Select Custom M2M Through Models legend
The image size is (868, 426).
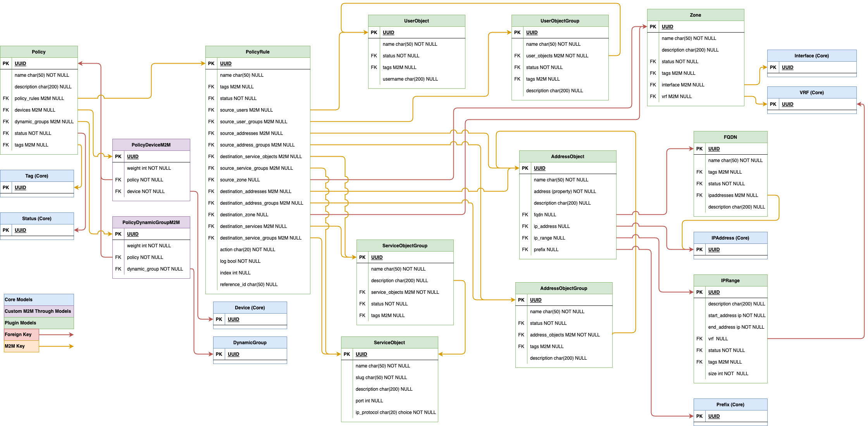click(x=39, y=311)
